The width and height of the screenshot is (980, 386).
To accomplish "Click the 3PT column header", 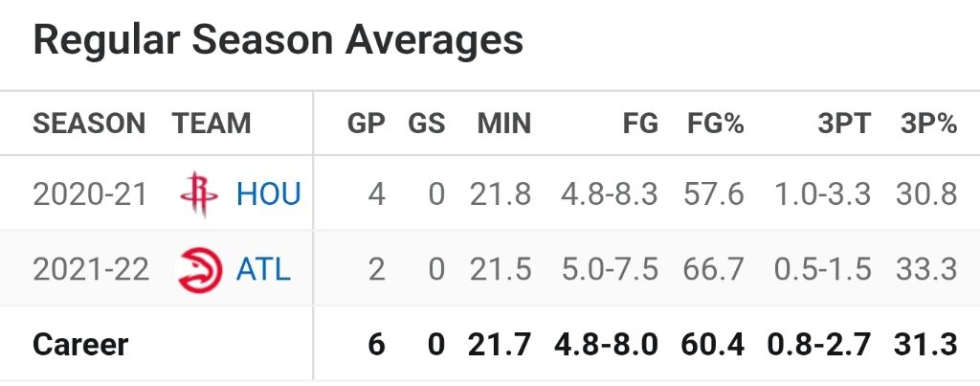I will (x=844, y=124).
